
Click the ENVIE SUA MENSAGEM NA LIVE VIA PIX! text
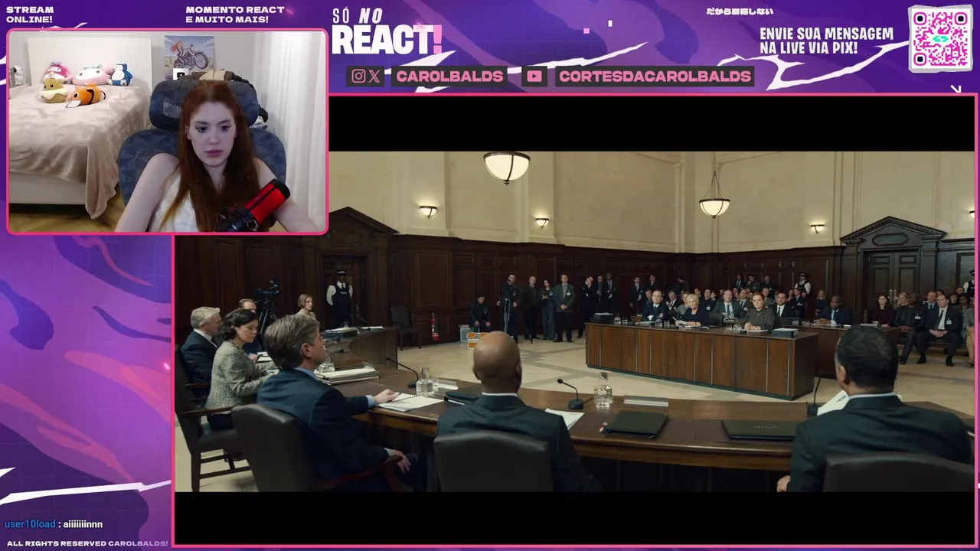827,41
